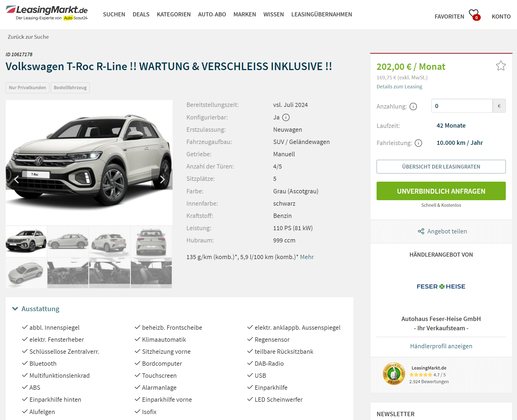Open the LEASINGÜBERNAHMEN menu item
The width and height of the screenshot is (517, 420).
click(321, 14)
